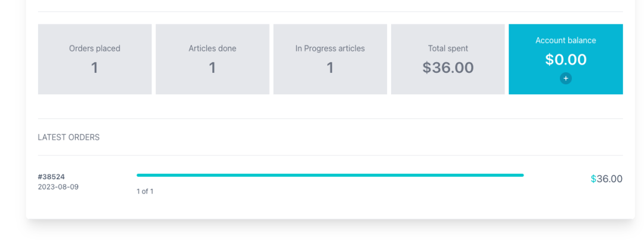Click the order date 2023-08-09
Screen dimensions: 644x242
(x=58, y=187)
